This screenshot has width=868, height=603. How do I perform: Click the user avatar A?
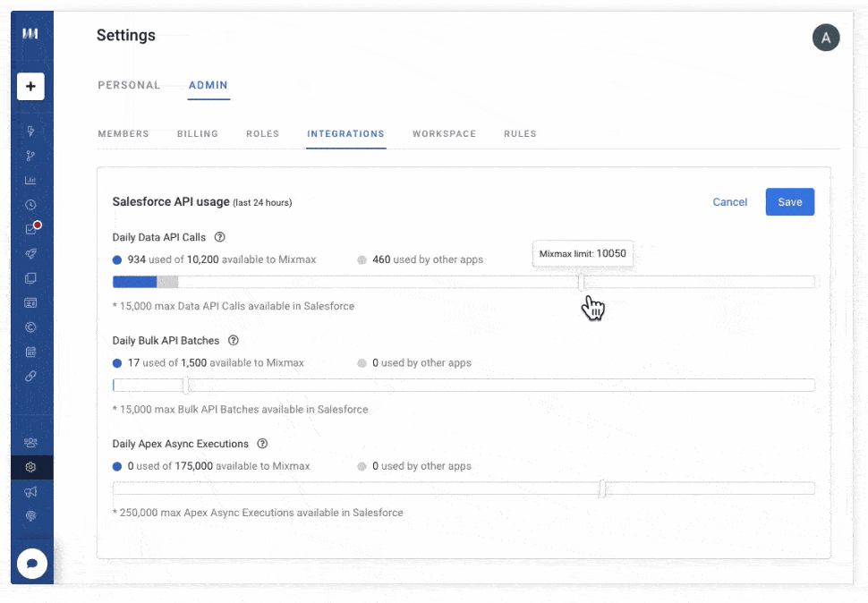click(826, 38)
